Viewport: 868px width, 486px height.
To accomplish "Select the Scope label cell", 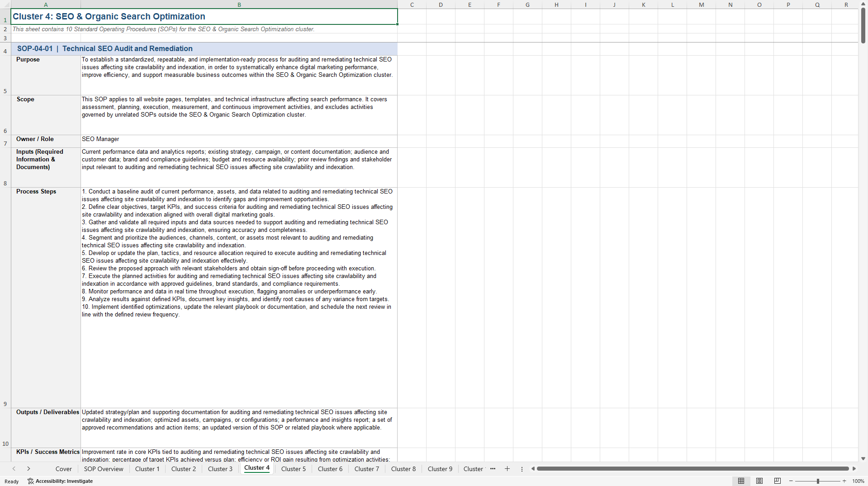I will [x=46, y=115].
